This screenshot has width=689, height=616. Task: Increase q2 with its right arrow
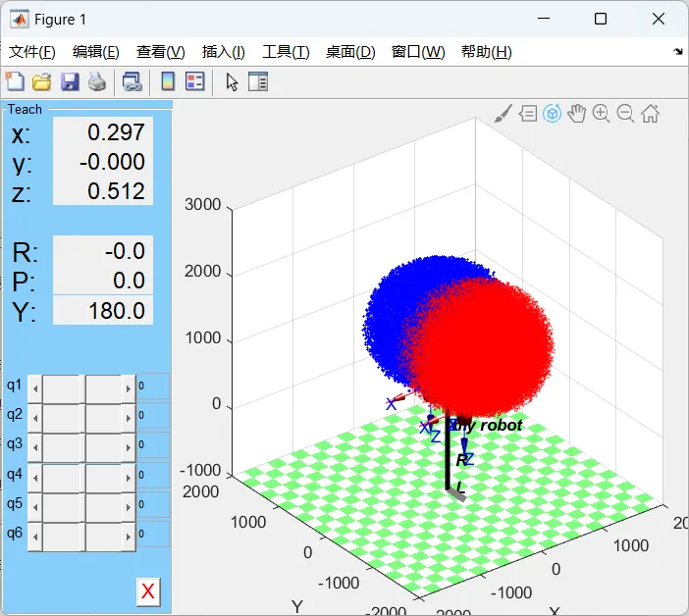pyautogui.click(x=129, y=418)
